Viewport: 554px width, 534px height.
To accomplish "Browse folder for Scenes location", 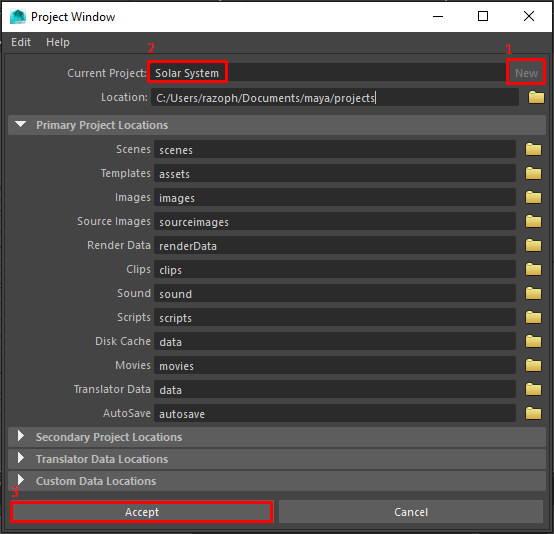I will [x=533, y=149].
